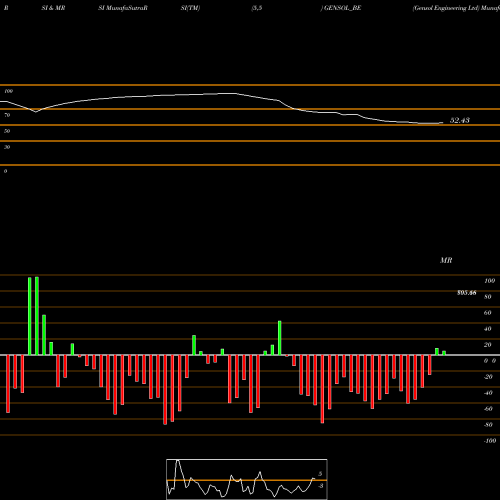Click the '80' MR axis label

pyautogui.click(x=488, y=297)
